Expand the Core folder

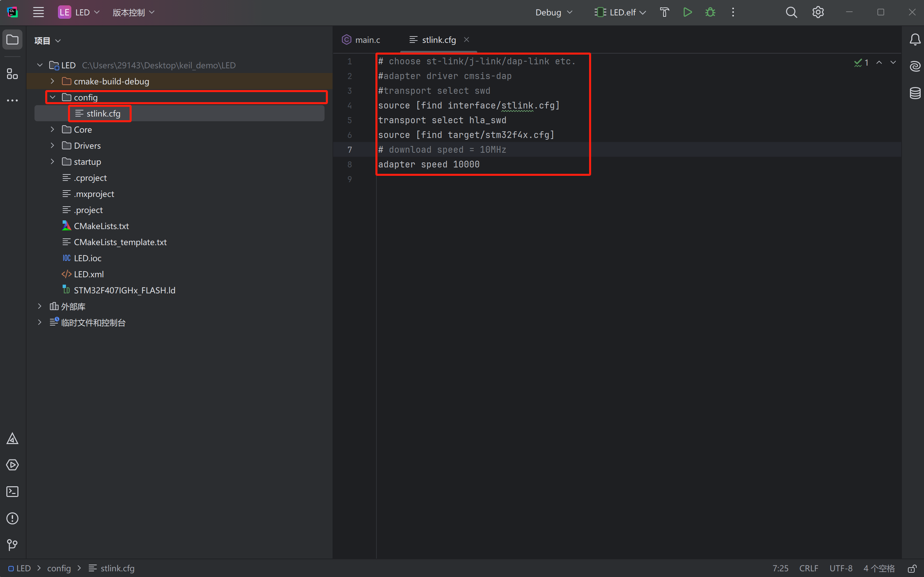[x=53, y=130]
